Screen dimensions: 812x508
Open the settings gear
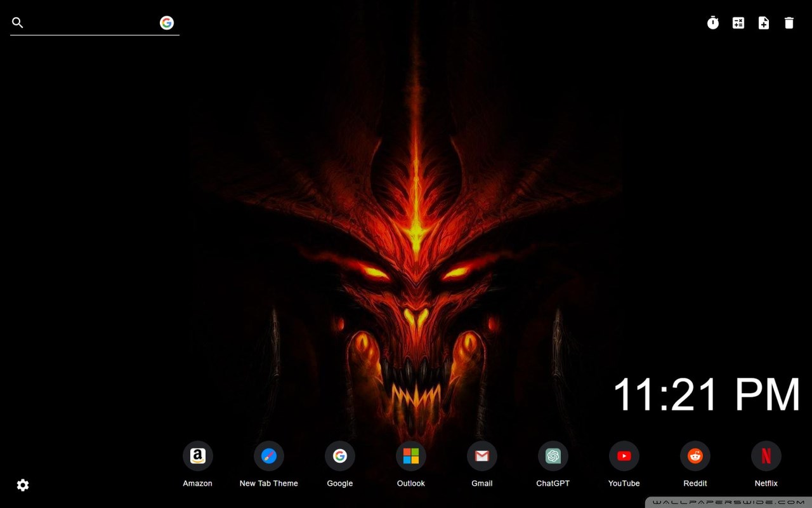pos(23,485)
